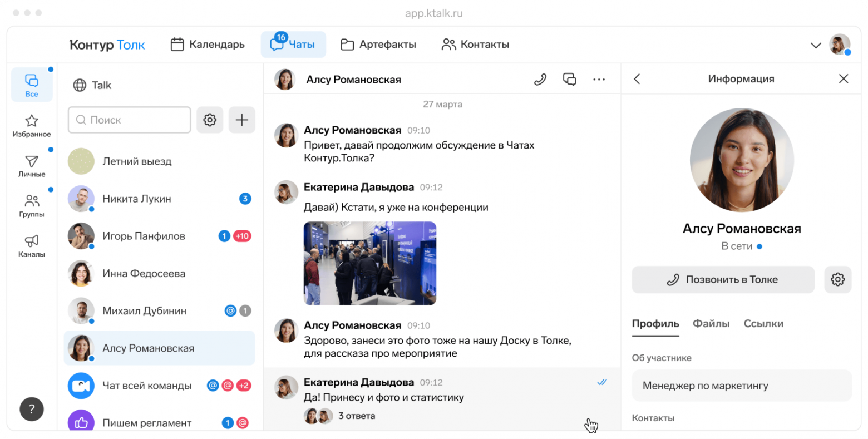Select the Алсу Романовская chat row
868x439 pixels.
coord(160,348)
